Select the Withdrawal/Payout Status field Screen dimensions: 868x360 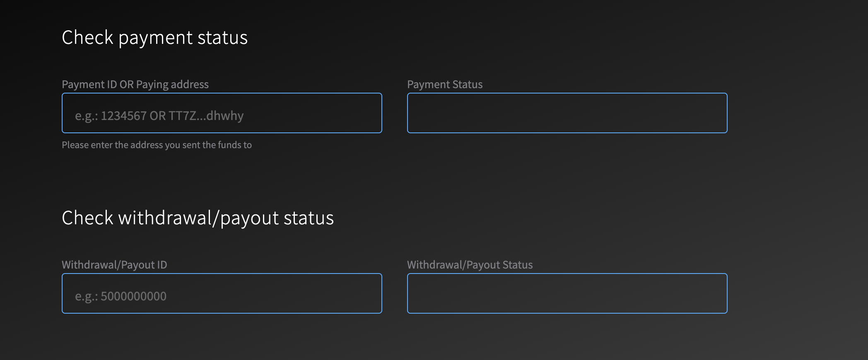[567, 293]
